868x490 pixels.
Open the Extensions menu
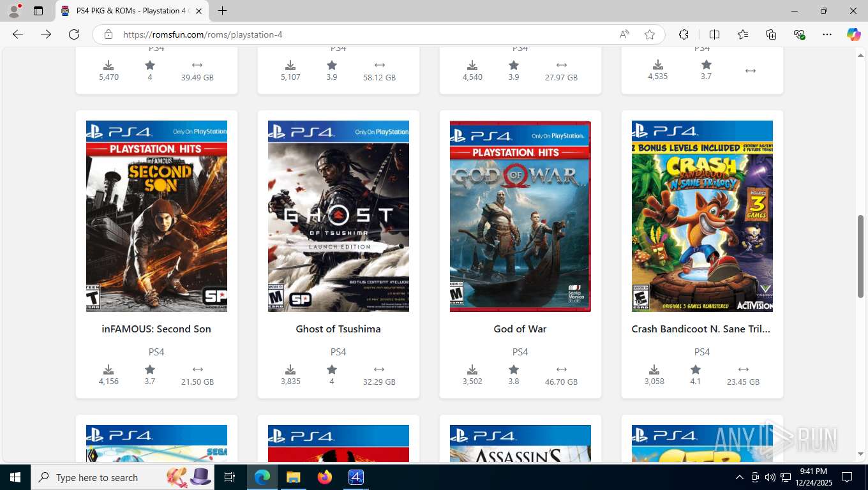click(x=684, y=34)
